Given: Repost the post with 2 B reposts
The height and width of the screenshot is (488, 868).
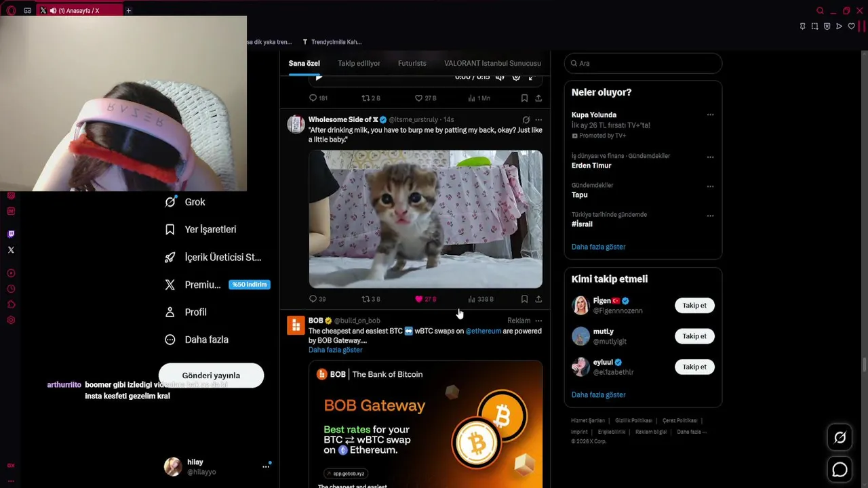Looking at the screenshot, I should 370,98.
